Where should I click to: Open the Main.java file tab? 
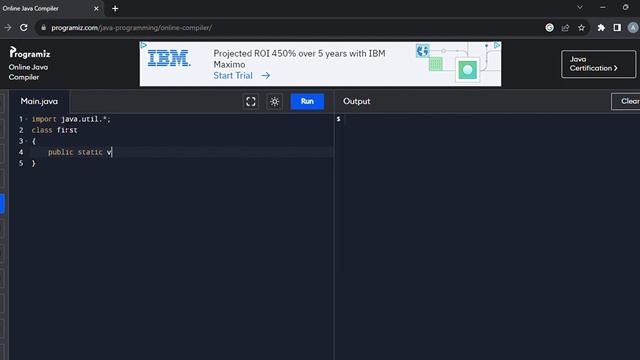click(39, 101)
